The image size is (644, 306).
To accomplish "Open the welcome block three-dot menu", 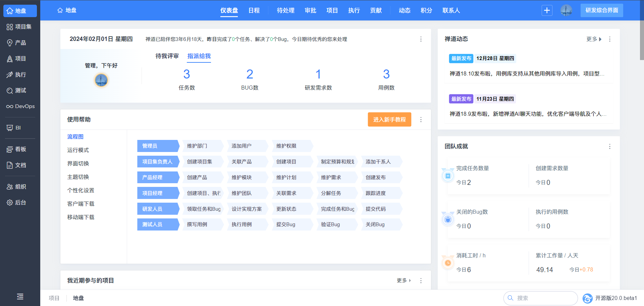I will click(x=421, y=39).
